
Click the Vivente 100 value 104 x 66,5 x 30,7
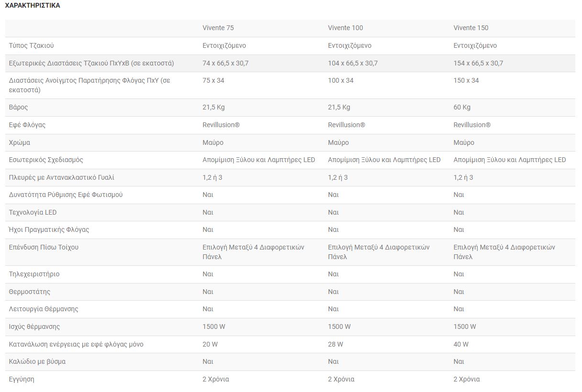click(352, 63)
